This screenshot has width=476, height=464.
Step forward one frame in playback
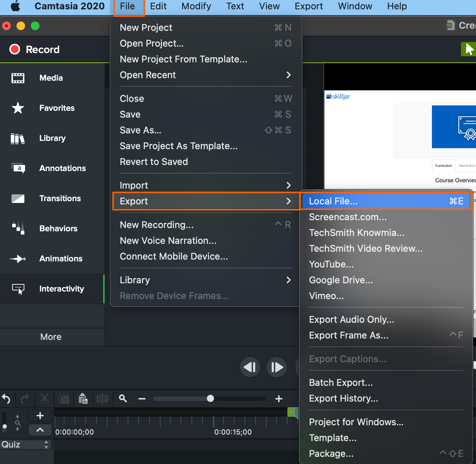tap(277, 367)
